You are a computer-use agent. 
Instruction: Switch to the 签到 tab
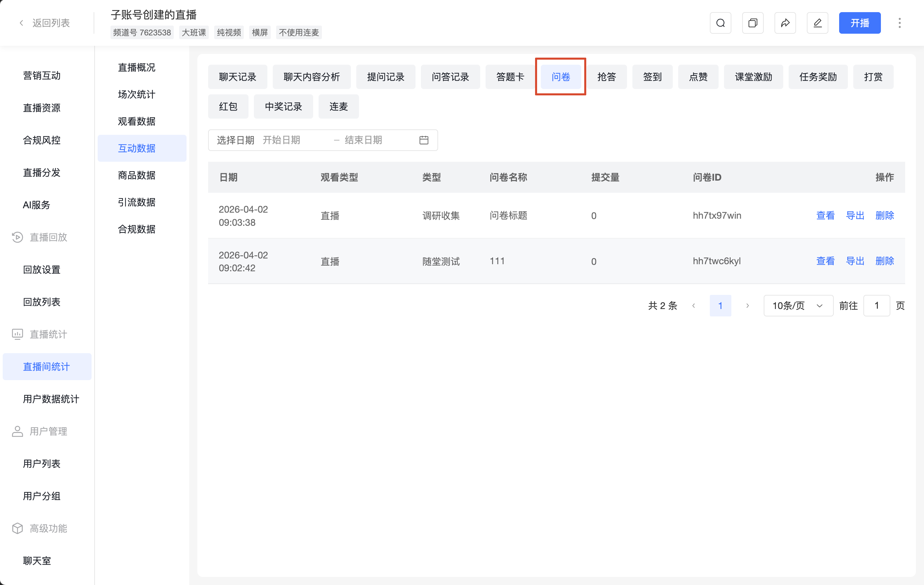[652, 77]
